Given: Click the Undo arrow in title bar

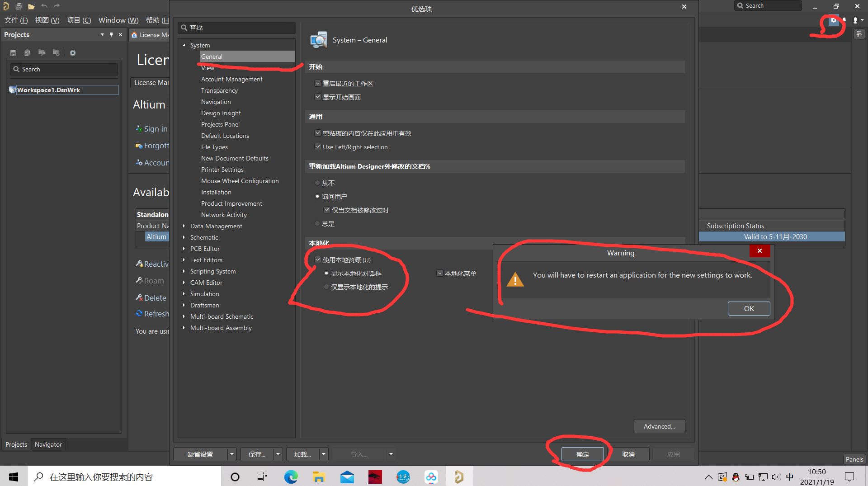Looking at the screenshot, I should 44,6.
